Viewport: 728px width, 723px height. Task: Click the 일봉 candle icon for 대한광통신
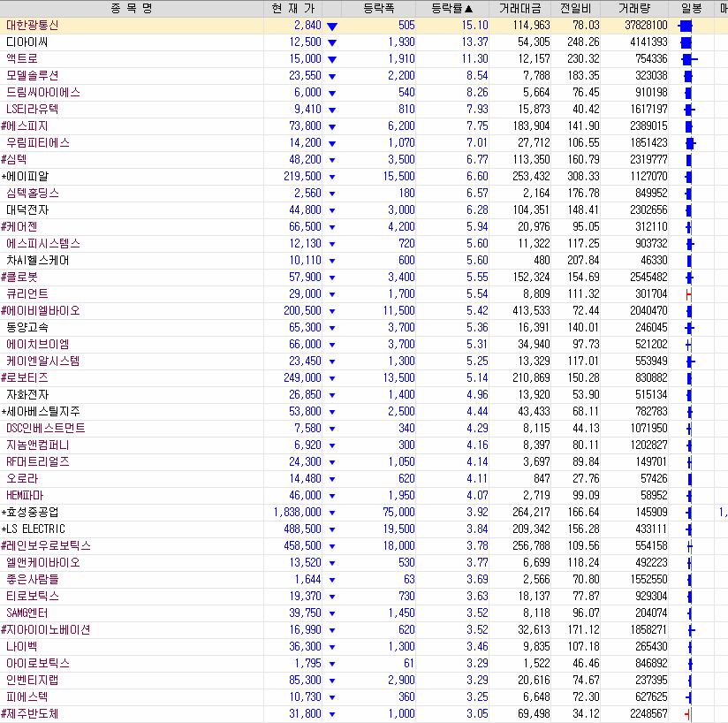tap(686, 26)
